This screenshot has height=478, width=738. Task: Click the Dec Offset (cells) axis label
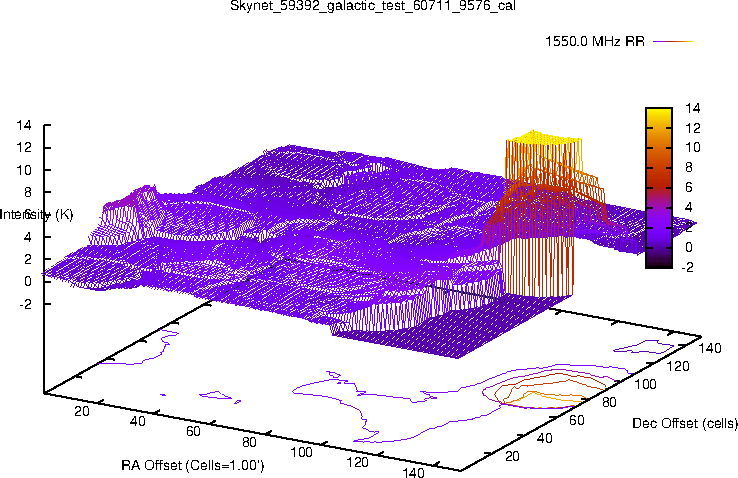click(x=685, y=423)
